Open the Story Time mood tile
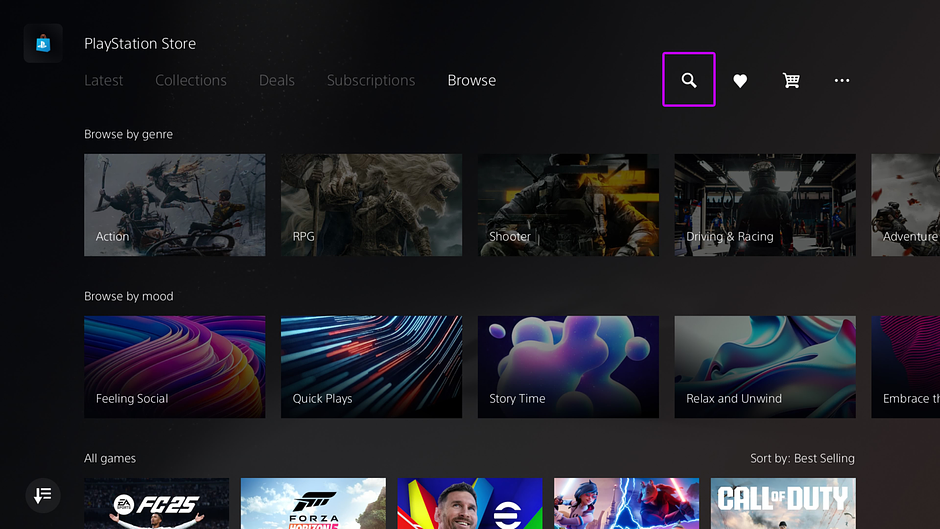Screen dimensions: 940x529 (x=568, y=367)
